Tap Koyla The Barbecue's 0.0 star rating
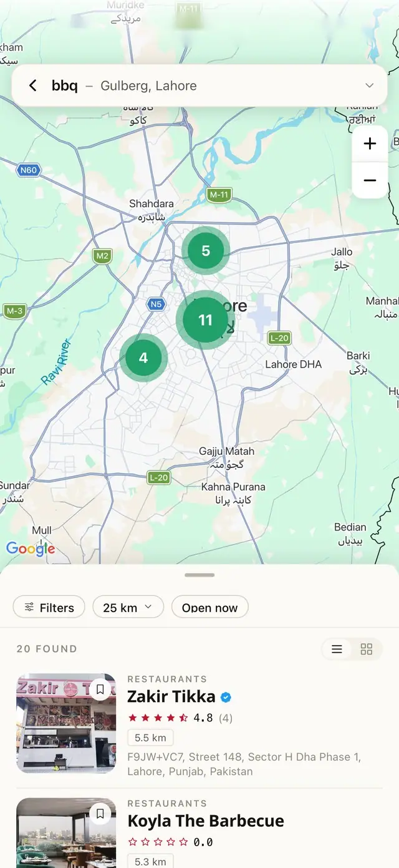The height and width of the screenshot is (868, 399). [170, 842]
